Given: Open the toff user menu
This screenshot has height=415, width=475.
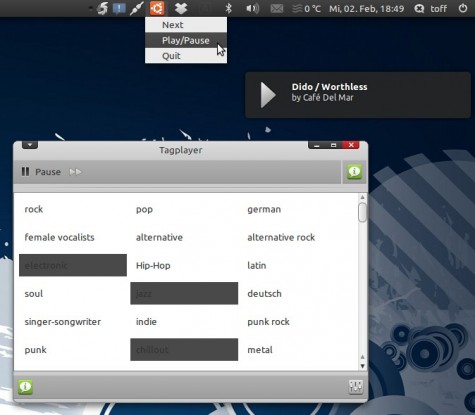Looking at the screenshot, I should click(x=438, y=8).
